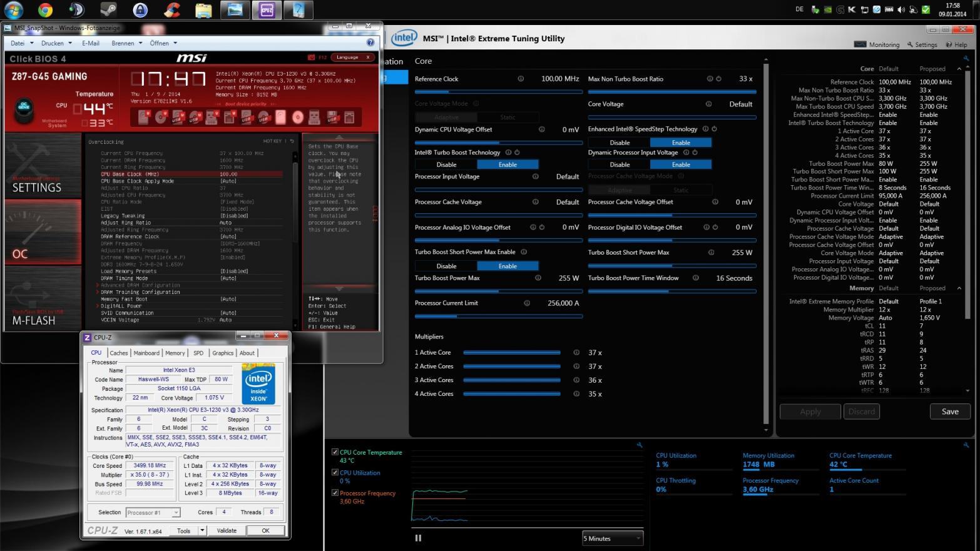
Task: Collapse the Memory section in summary panel
Action: [959, 288]
